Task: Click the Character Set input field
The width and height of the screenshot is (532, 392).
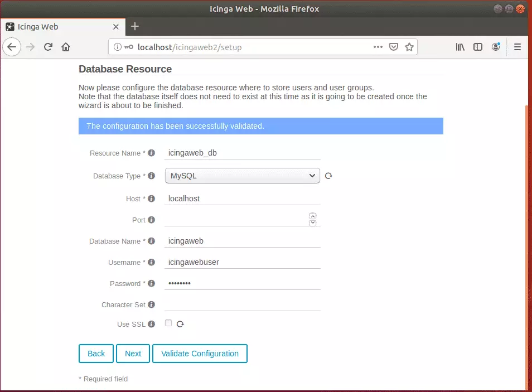Action: [x=242, y=304]
